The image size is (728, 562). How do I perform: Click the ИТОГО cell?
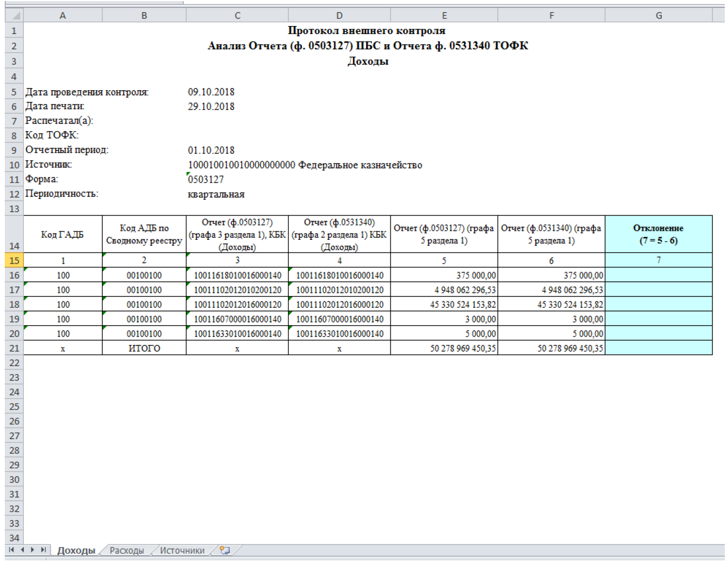(144, 349)
